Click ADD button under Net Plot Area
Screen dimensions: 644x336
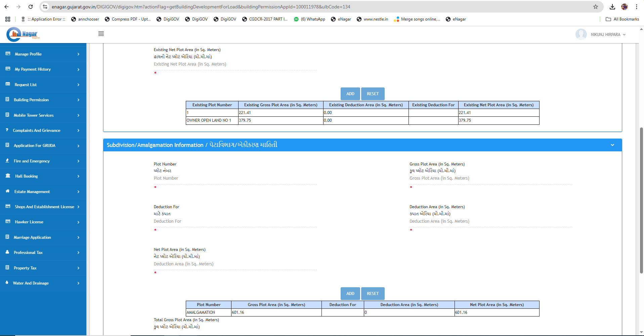click(350, 294)
